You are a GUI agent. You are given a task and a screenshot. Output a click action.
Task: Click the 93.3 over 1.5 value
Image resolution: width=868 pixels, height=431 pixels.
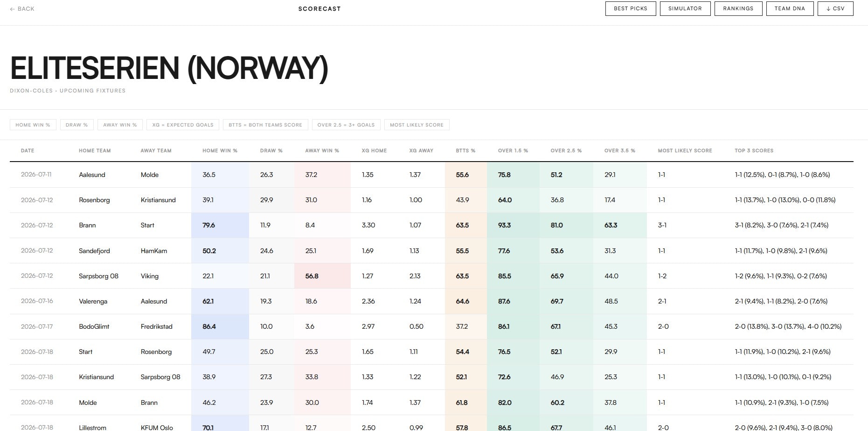[504, 225]
